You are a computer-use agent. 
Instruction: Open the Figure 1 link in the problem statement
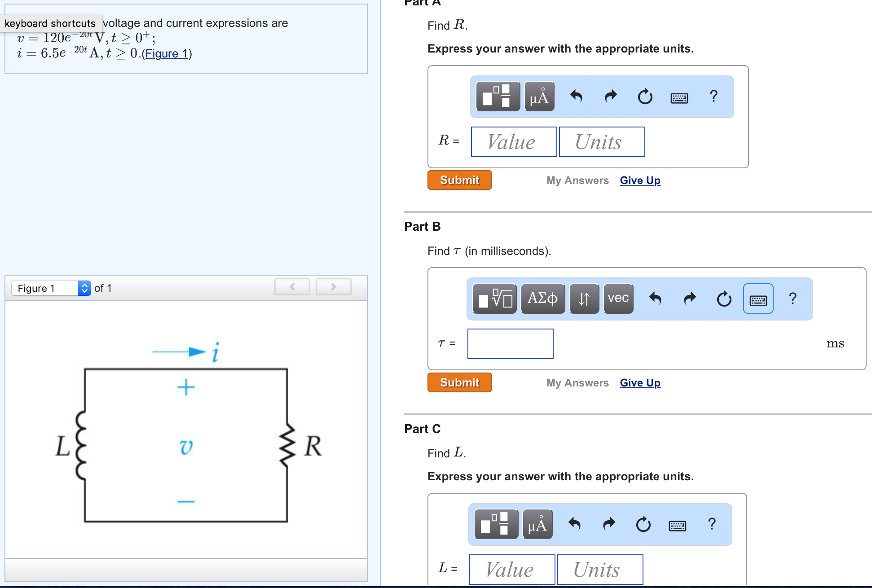coord(166,53)
